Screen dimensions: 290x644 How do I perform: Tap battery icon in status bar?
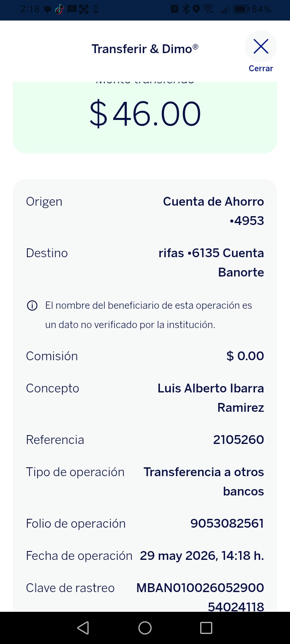[242, 9]
